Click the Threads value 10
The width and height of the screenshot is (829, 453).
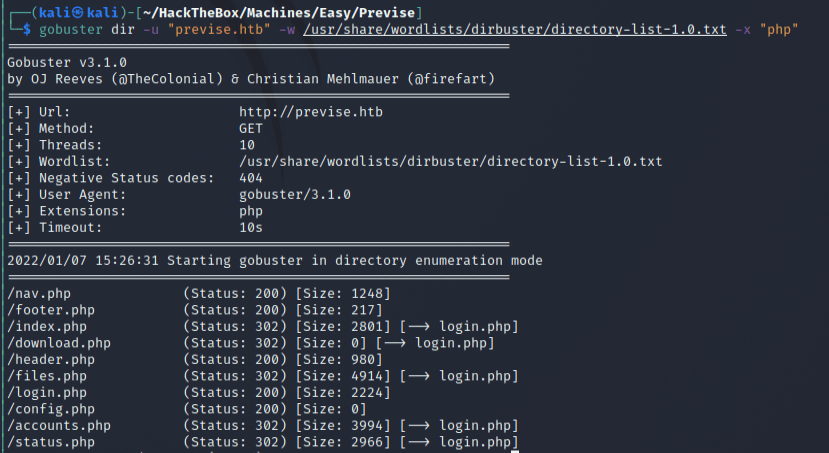(x=246, y=145)
